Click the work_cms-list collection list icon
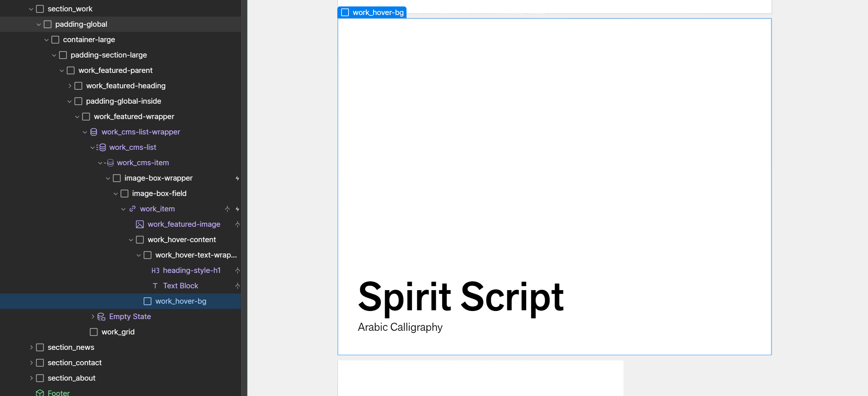This screenshot has width=868, height=396. click(101, 147)
